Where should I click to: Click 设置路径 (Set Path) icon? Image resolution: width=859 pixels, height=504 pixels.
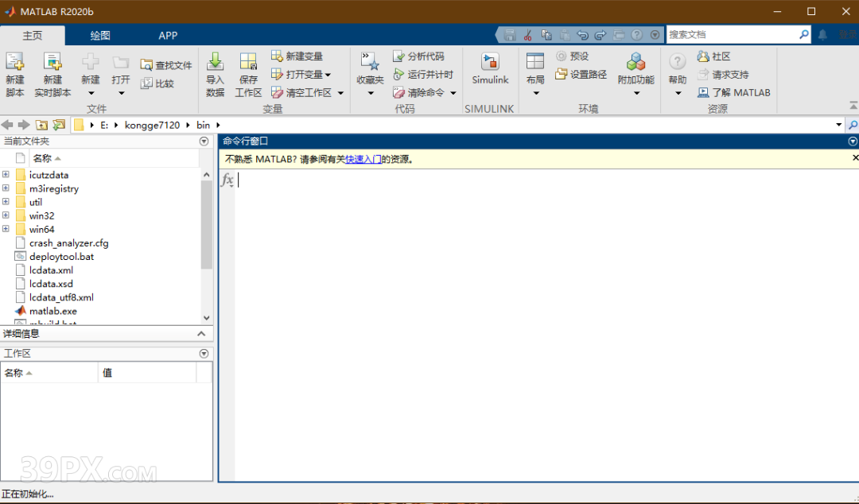(x=561, y=74)
